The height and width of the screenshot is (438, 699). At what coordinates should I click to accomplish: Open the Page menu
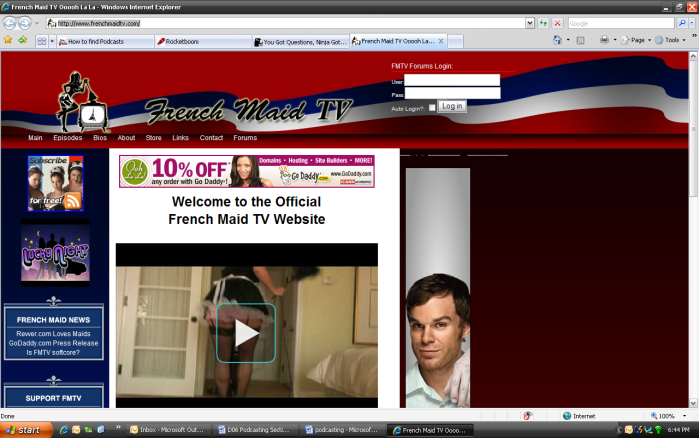pos(636,40)
